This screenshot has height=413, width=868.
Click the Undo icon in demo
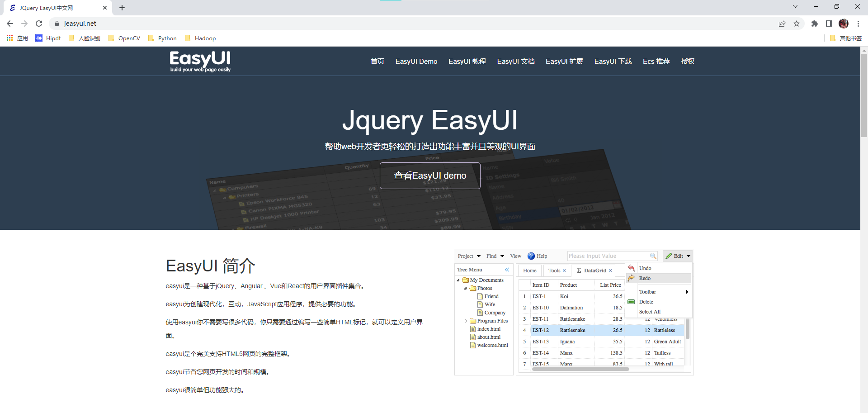631,268
